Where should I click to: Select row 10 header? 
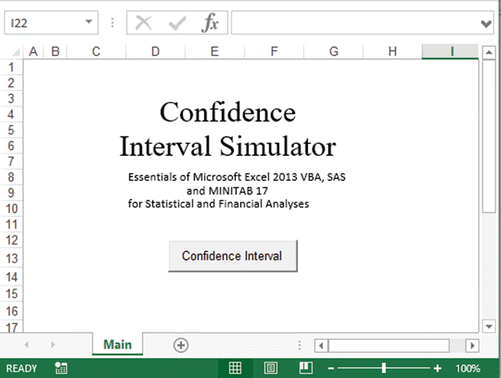pos(11,209)
